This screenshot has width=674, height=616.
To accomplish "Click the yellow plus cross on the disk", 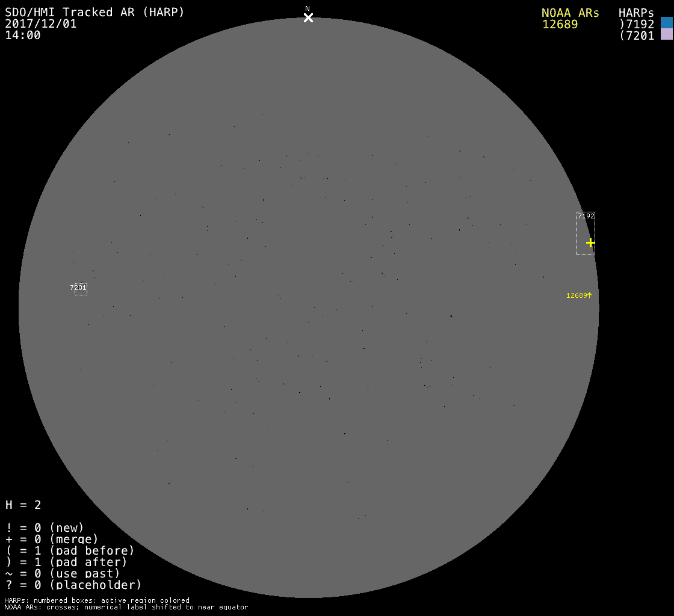I will pos(590,242).
